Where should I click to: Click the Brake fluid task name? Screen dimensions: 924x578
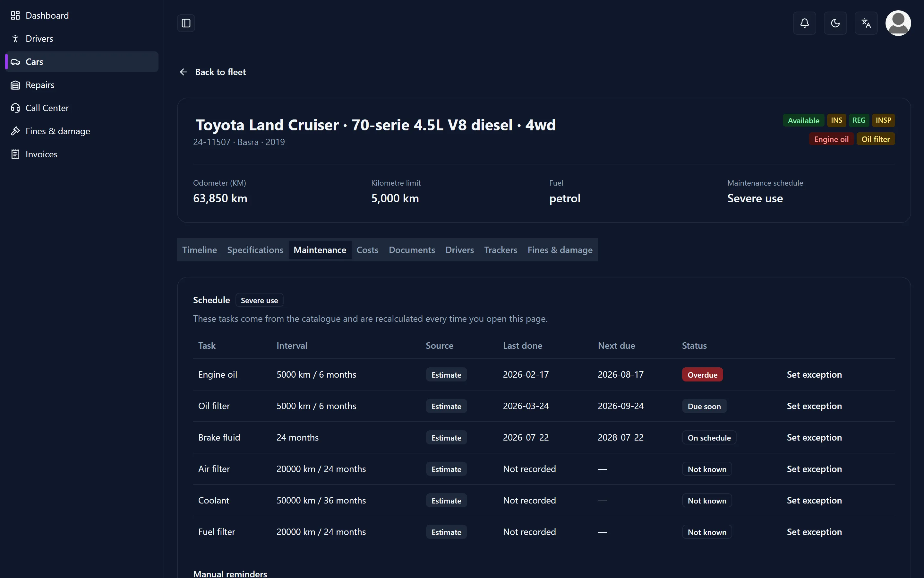(219, 437)
